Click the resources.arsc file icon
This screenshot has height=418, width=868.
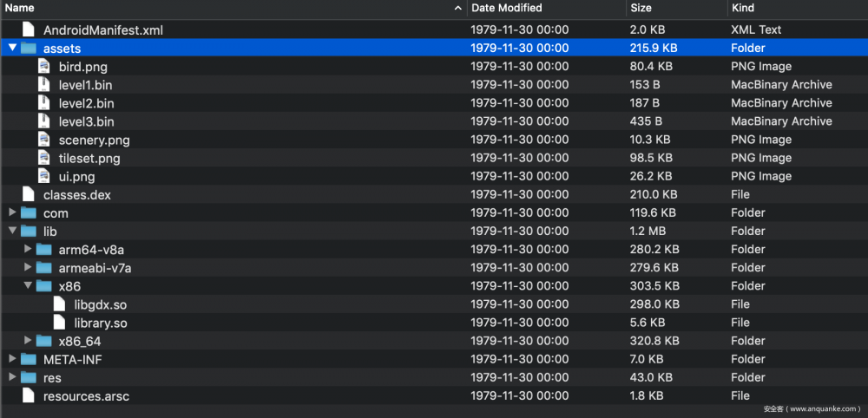point(29,395)
